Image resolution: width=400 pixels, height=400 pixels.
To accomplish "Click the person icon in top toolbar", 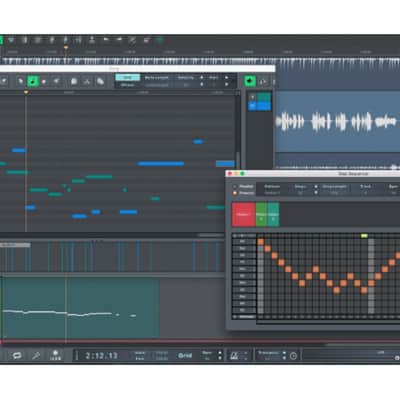I will [92, 40].
